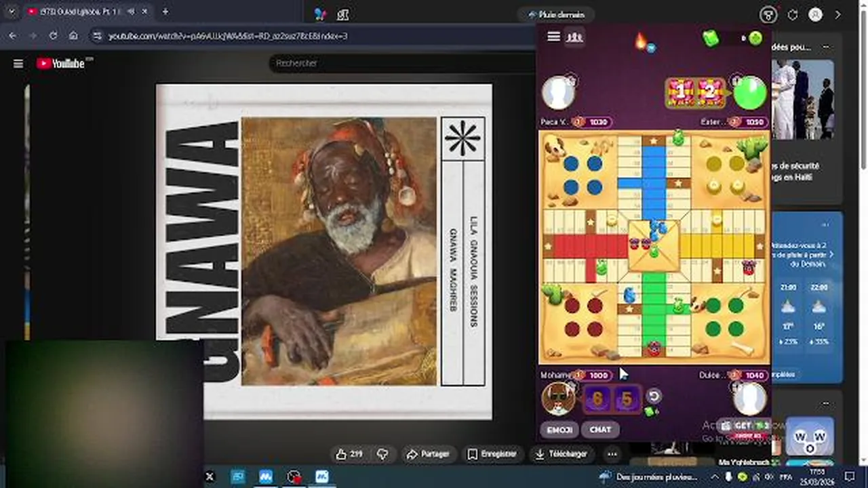Tap the green dice roll ball
868x488 pixels.
pos(749,93)
